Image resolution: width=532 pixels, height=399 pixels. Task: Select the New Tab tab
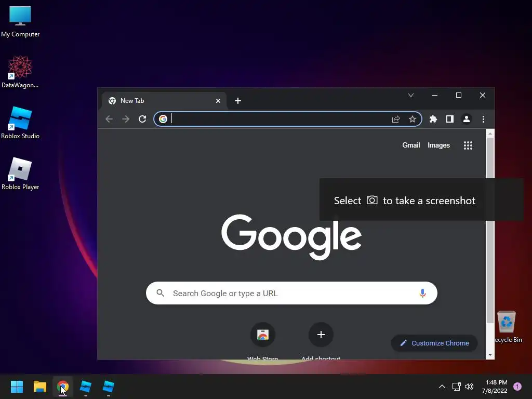tap(164, 101)
